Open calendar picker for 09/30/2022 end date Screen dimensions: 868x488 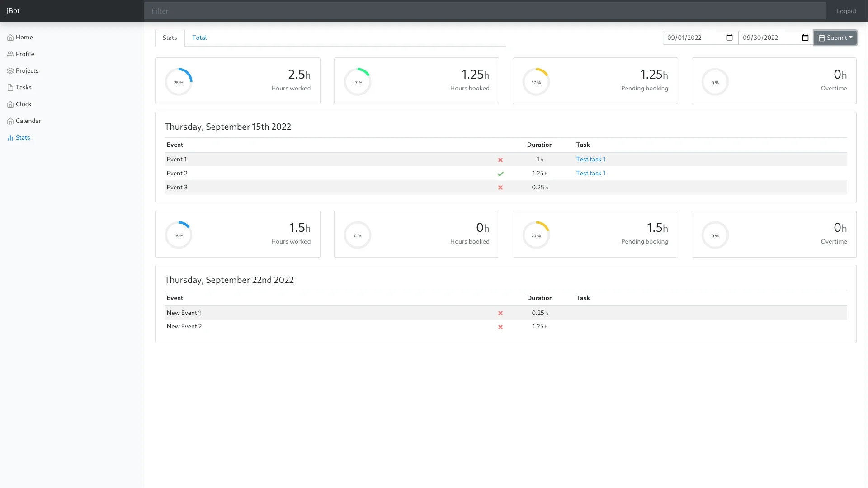click(x=805, y=38)
